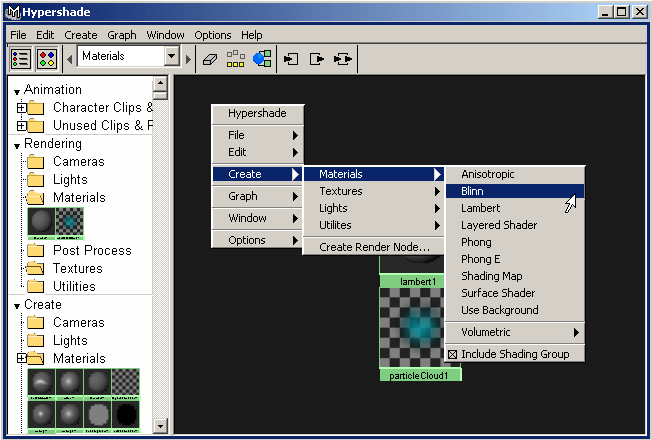Click the black material swatch in Create panel

pos(126,414)
